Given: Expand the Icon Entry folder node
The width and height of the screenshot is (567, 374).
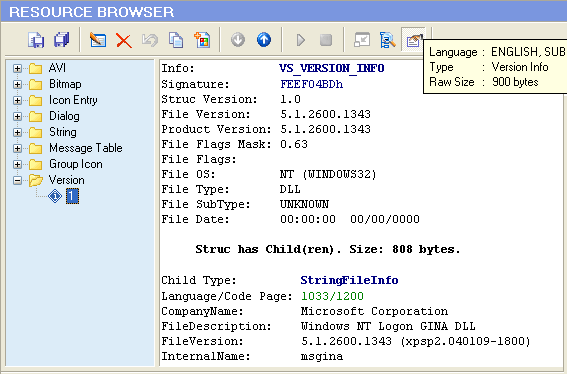Looking at the screenshot, I should point(17,100).
